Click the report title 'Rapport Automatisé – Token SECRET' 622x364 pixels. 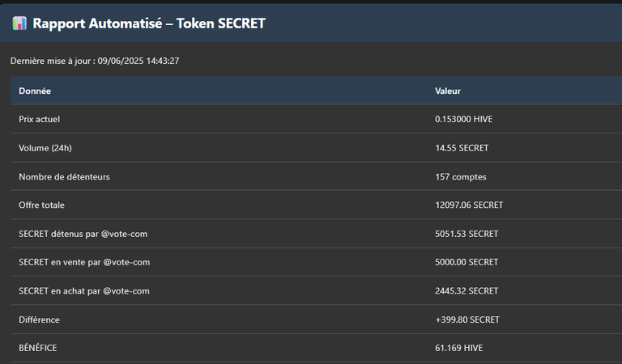pos(149,23)
